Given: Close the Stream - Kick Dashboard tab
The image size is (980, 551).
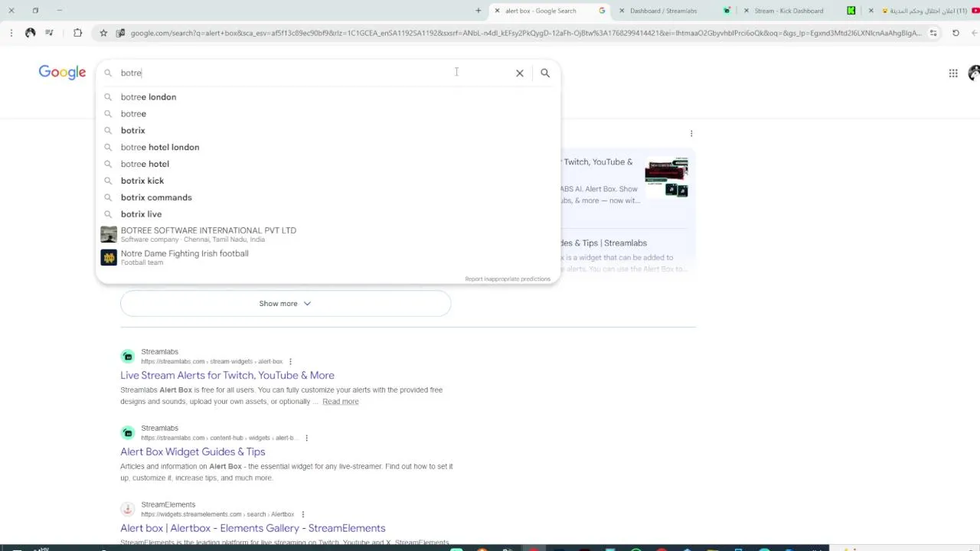Looking at the screenshot, I should tap(746, 11).
